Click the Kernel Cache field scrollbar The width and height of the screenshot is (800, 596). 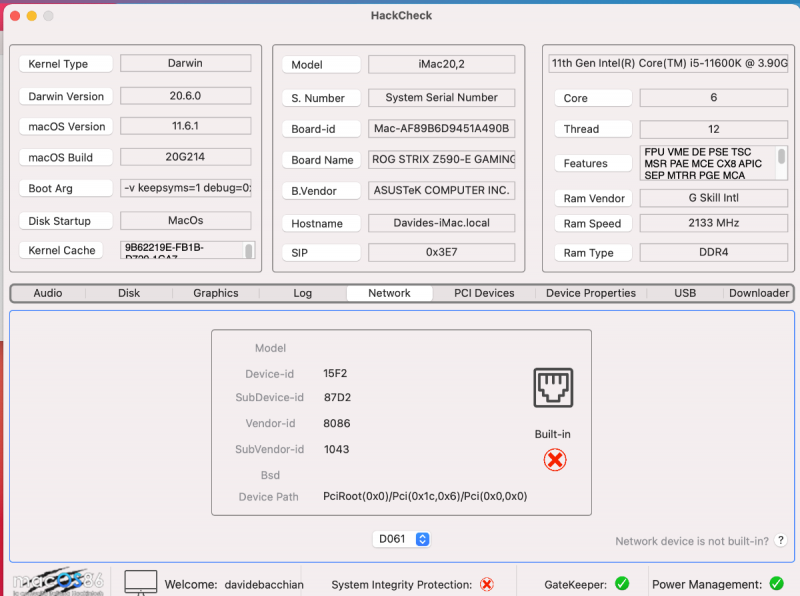click(x=249, y=250)
